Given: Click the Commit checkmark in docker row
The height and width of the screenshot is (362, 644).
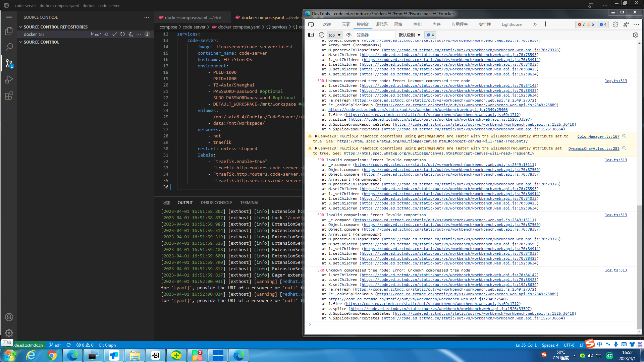Looking at the screenshot, I should 115,34.
